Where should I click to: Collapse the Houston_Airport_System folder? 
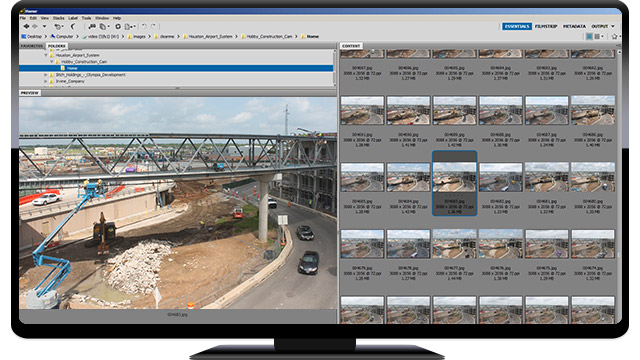pyautogui.click(x=46, y=55)
